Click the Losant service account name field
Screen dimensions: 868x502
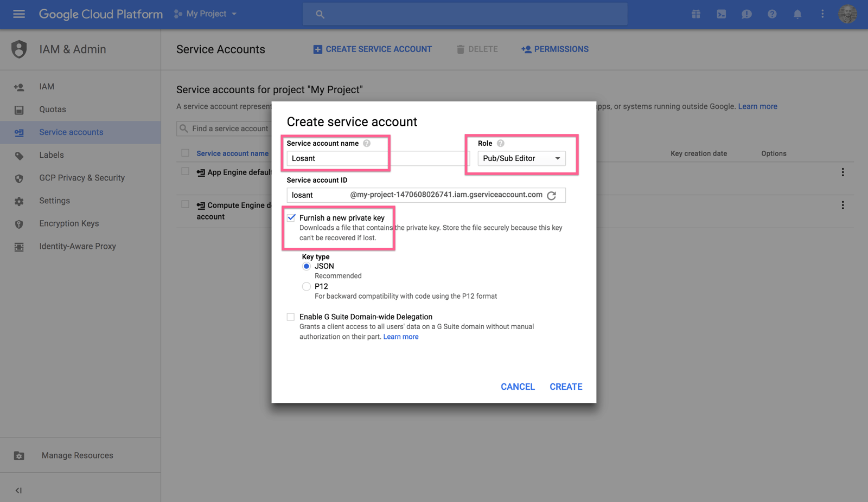[x=336, y=158]
